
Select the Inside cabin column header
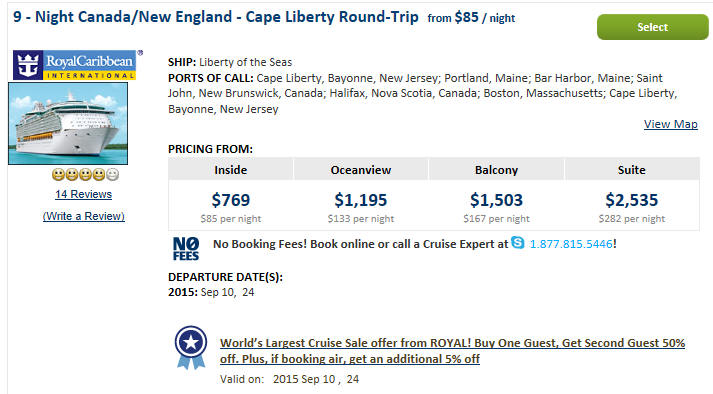(x=231, y=170)
